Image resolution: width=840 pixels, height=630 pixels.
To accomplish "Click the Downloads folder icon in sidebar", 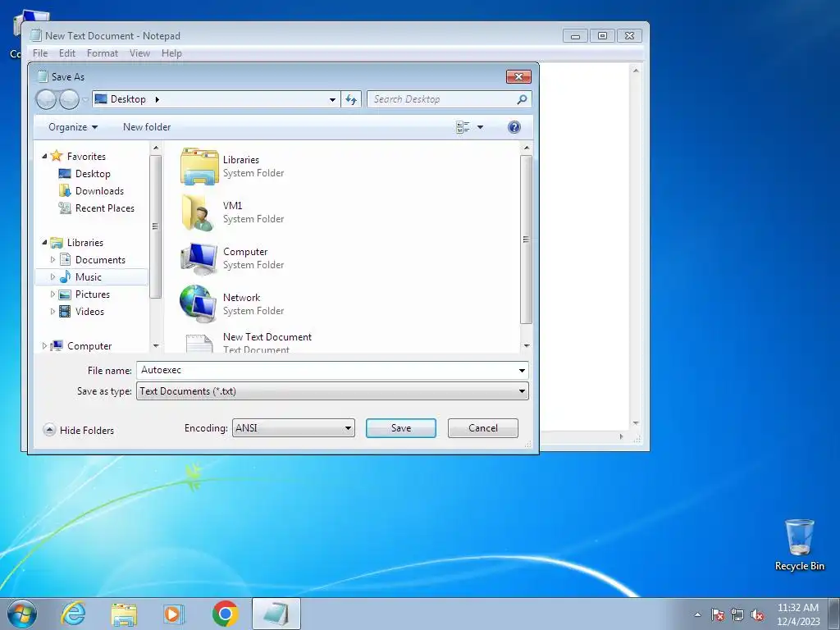I will (64, 190).
